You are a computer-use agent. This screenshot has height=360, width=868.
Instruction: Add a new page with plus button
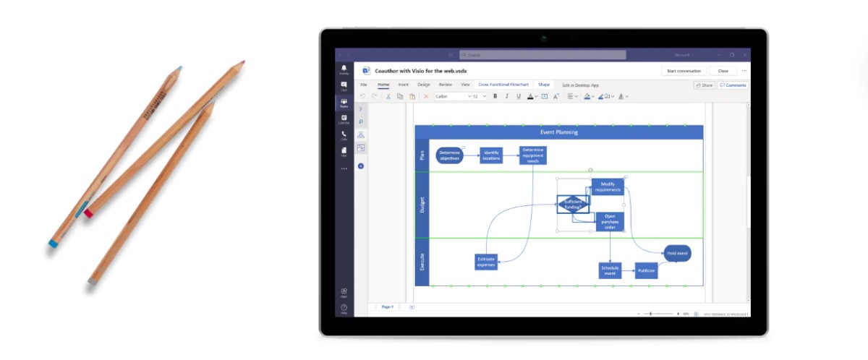412,307
